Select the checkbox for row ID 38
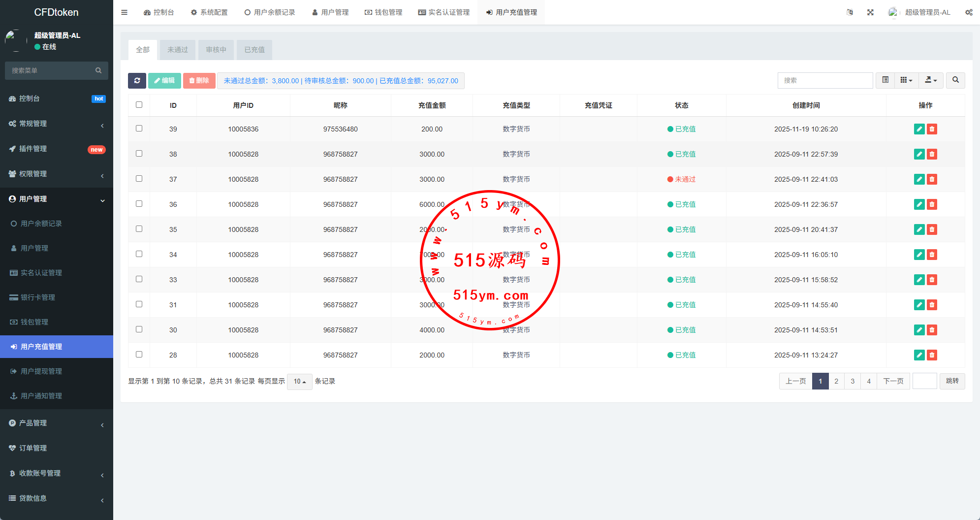Screen dimensions: 980x520 pos(139,154)
